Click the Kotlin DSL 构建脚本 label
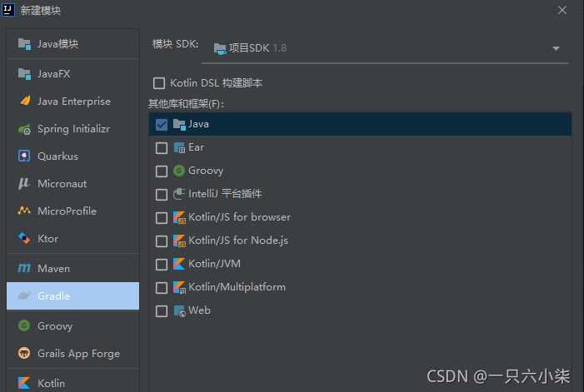The width and height of the screenshot is (584, 392). pos(216,83)
